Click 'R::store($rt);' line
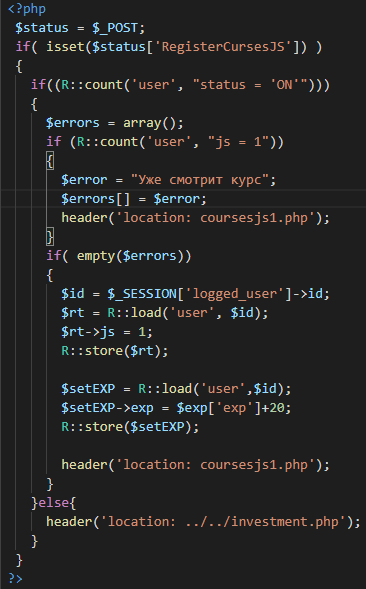 coord(115,350)
